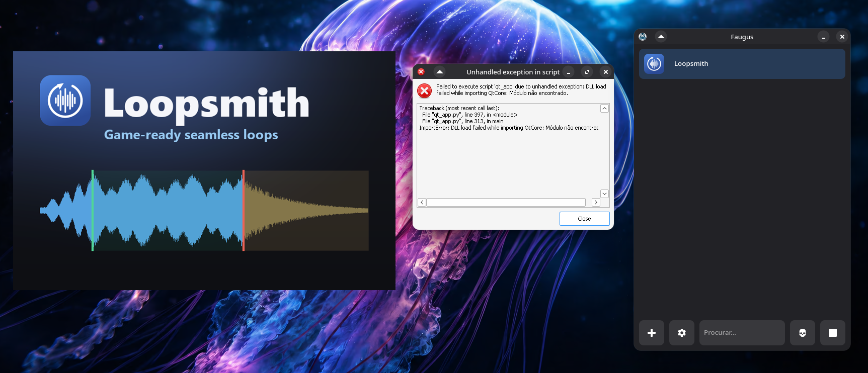Screen dimensions: 868x373
Task: Minimize the Faugus window
Action: point(824,37)
